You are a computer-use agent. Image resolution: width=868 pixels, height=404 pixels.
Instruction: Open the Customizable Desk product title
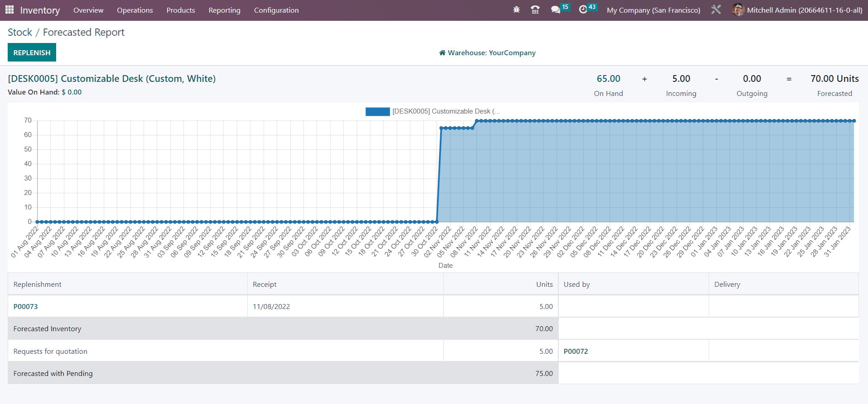click(x=112, y=79)
